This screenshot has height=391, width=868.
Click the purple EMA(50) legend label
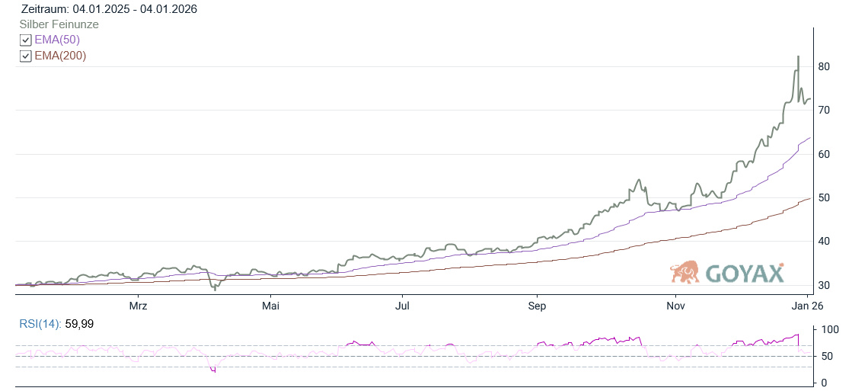57,40
